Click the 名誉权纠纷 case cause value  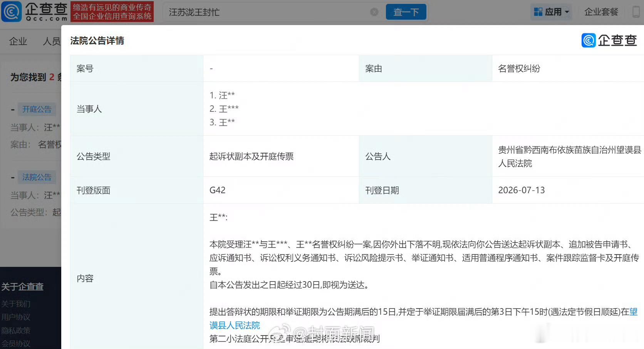519,69
